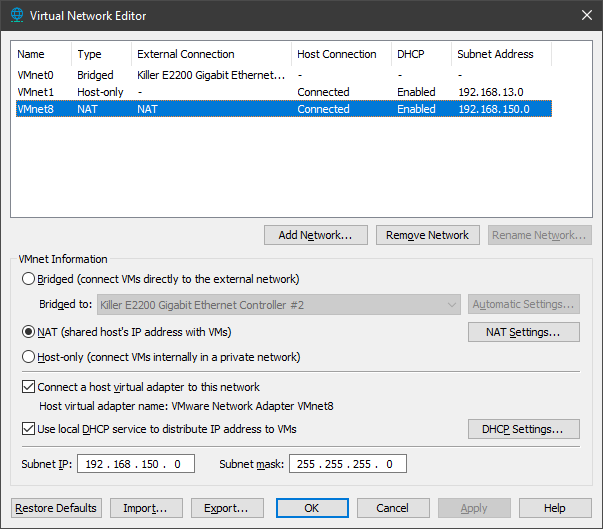Select the Bridged radio option
The height and width of the screenshot is (529, 603).
(x=28, y=279)
